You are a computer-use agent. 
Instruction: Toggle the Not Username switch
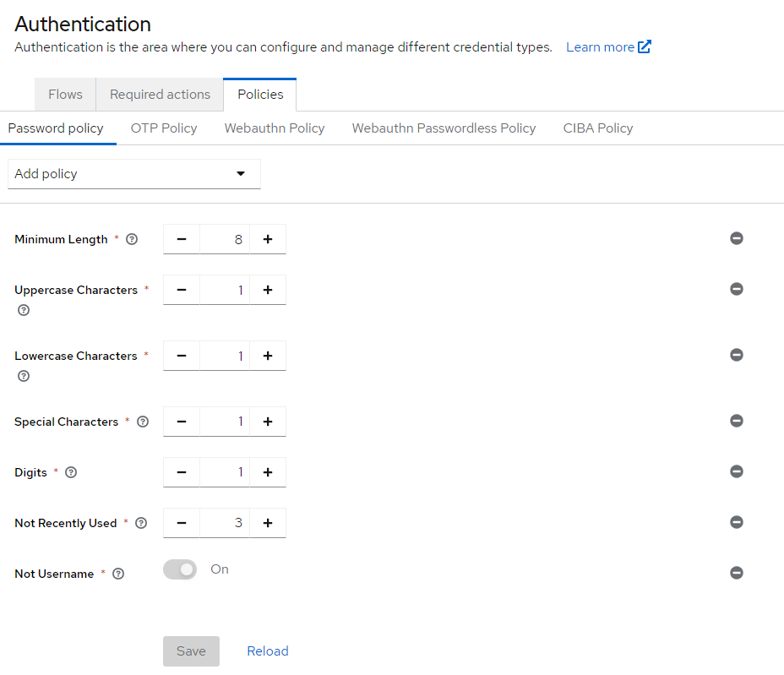click(180, 569)
